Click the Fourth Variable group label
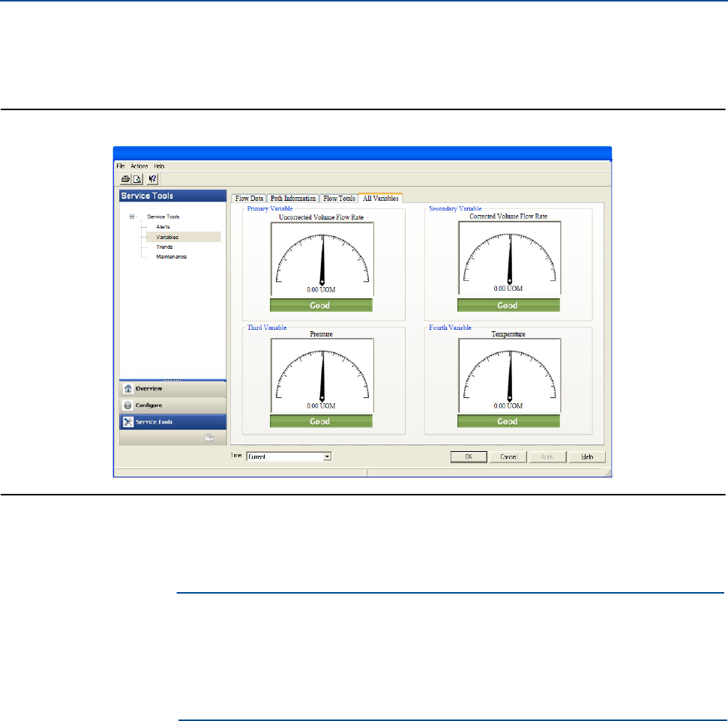 click(x=450, y=328)
